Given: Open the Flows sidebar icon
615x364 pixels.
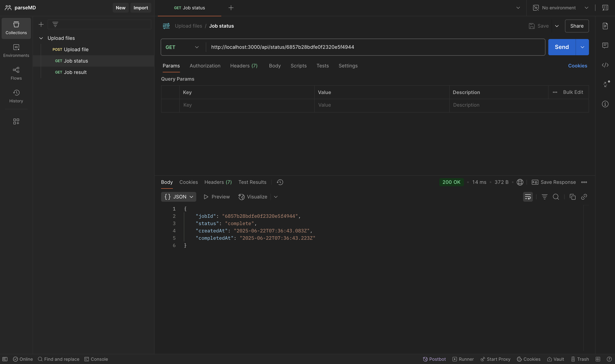Looking at the screenshot, I should (16, 74).
